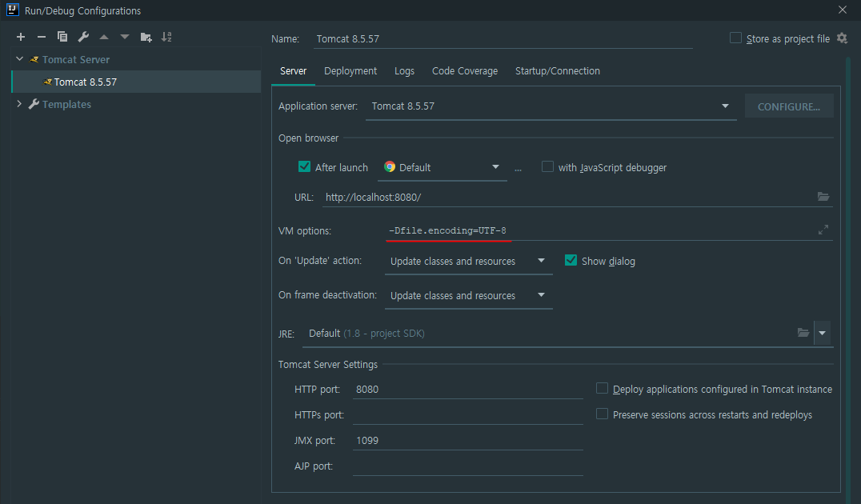
Task: Move configuration down arrow
Action: [x=125, y=37]
